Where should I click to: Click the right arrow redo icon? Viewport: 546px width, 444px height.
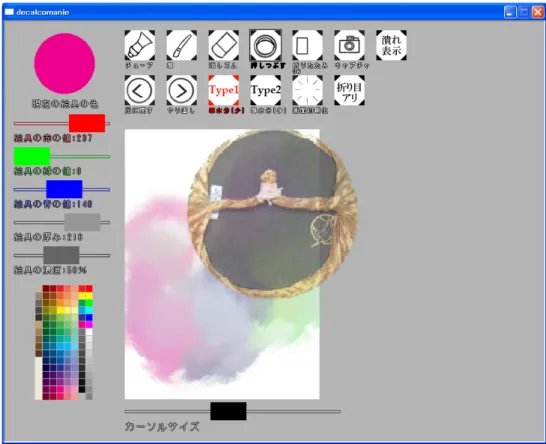tap(182, 90)
